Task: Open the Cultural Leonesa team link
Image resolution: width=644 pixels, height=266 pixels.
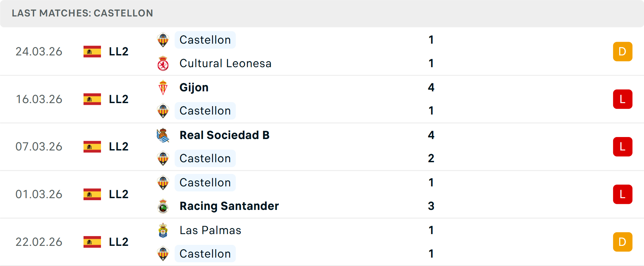Action: 225,63
